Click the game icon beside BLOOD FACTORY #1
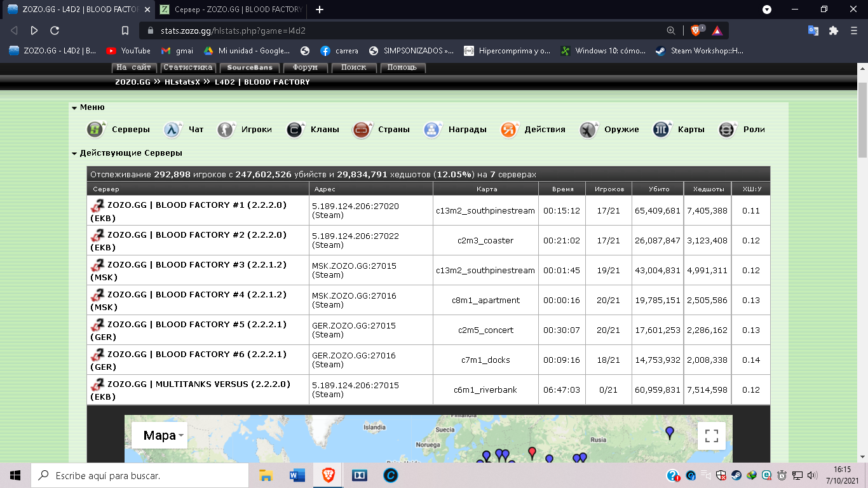 click(x=97, y=206)
